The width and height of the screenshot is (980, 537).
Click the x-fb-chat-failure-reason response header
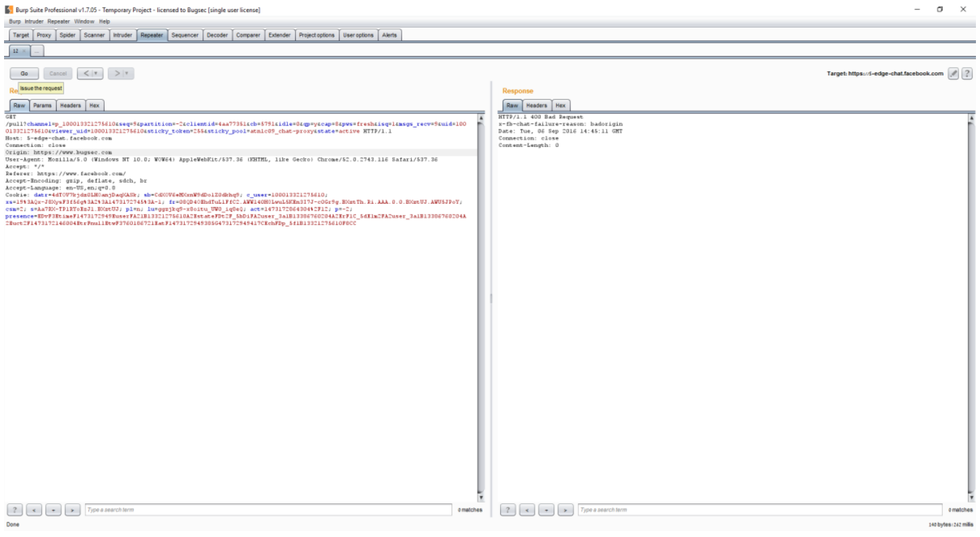tap(560, 124)
